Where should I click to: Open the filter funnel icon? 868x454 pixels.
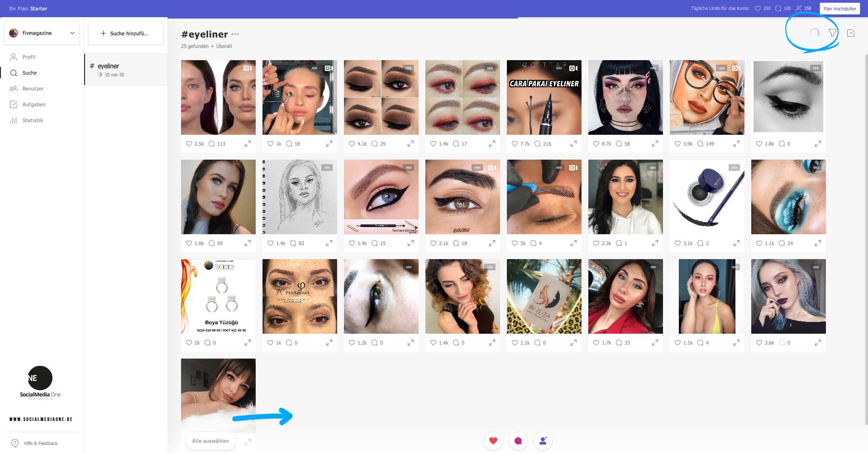coord(832,33)
